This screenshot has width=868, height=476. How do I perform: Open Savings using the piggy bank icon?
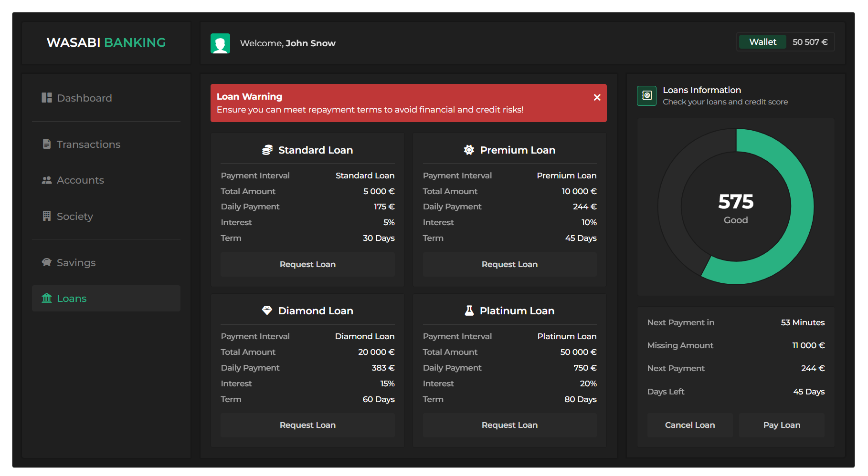(x=47, y=262)
